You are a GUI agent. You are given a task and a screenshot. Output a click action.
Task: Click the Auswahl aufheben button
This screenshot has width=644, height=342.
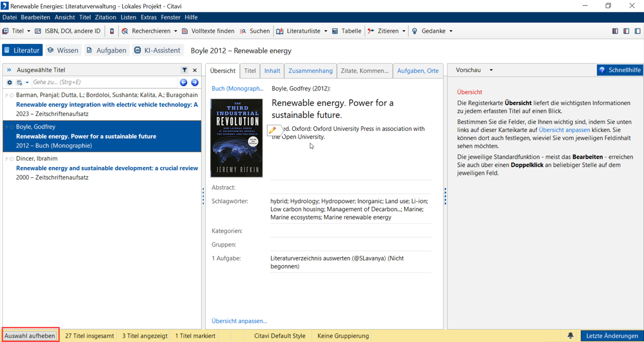30,336
